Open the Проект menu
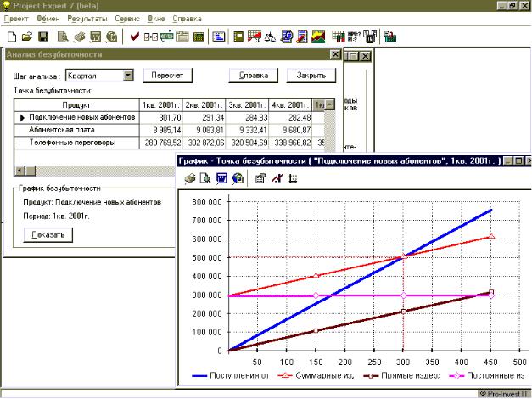The width and height of the screenshot is (532, 399). [16, 19]
